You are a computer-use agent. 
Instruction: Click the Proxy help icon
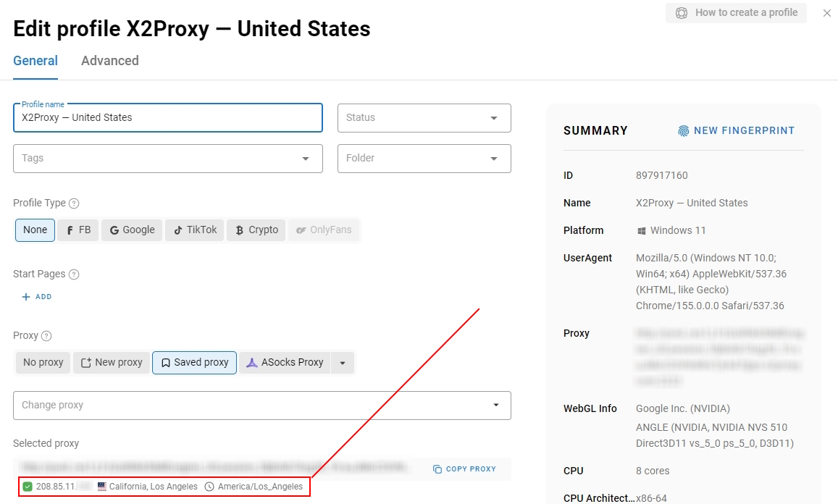coord(46,336)
